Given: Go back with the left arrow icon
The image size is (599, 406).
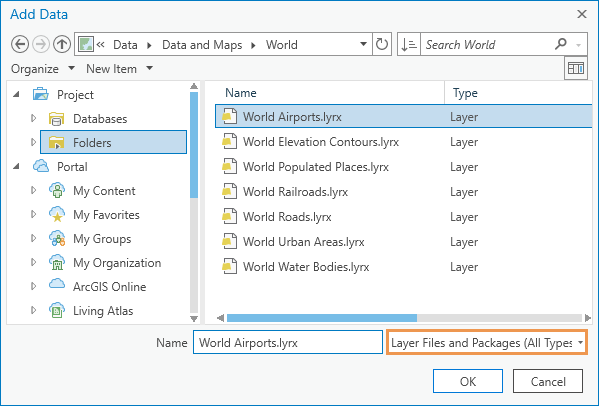Looking at the screenshot, I should [20, 44].
